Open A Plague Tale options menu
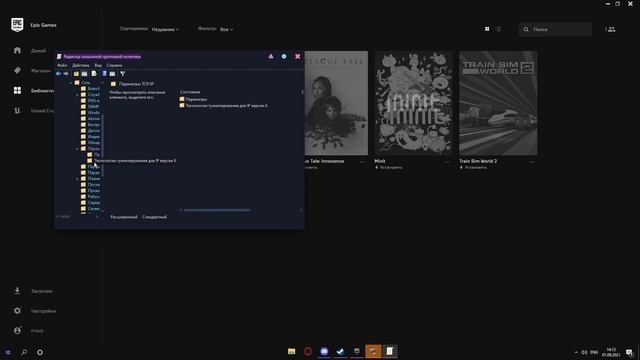Screen dimensions: 640x360 362,162
